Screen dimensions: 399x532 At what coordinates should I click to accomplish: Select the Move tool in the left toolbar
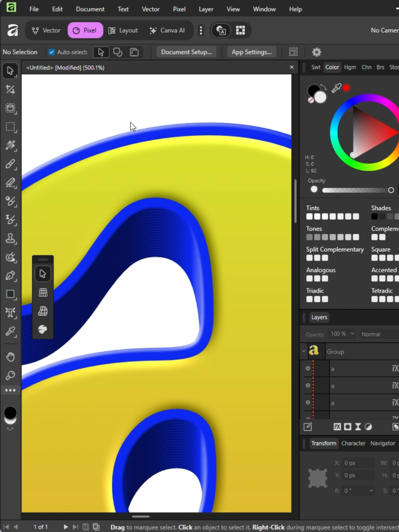[x=10, y=70]
